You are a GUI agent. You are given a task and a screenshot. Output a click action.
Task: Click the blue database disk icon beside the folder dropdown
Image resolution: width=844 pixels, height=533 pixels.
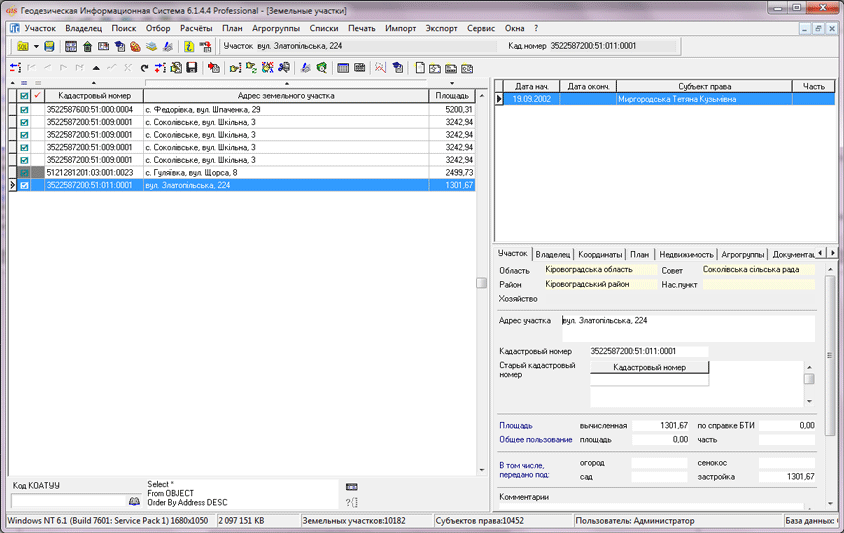[49, 47]
